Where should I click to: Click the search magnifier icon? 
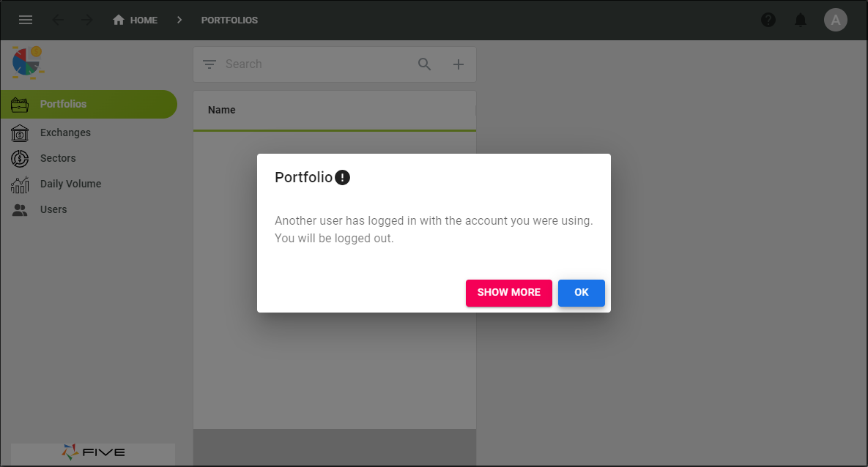[x=425, y=64]
